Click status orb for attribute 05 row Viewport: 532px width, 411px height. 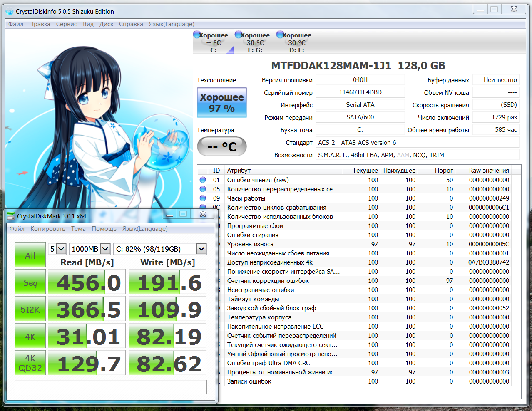pos(203,189)
